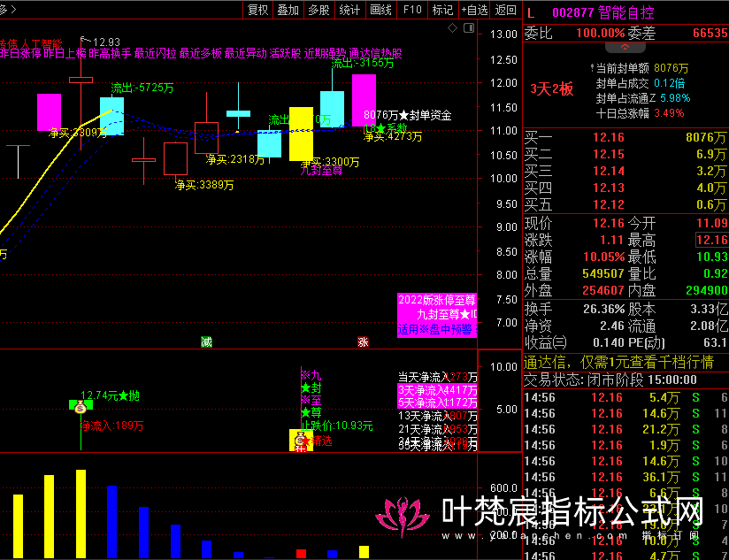Image resolution: width=729 pixels, height=560 pixels.
Task: Open F10 company info
Action: coord(412,10)
